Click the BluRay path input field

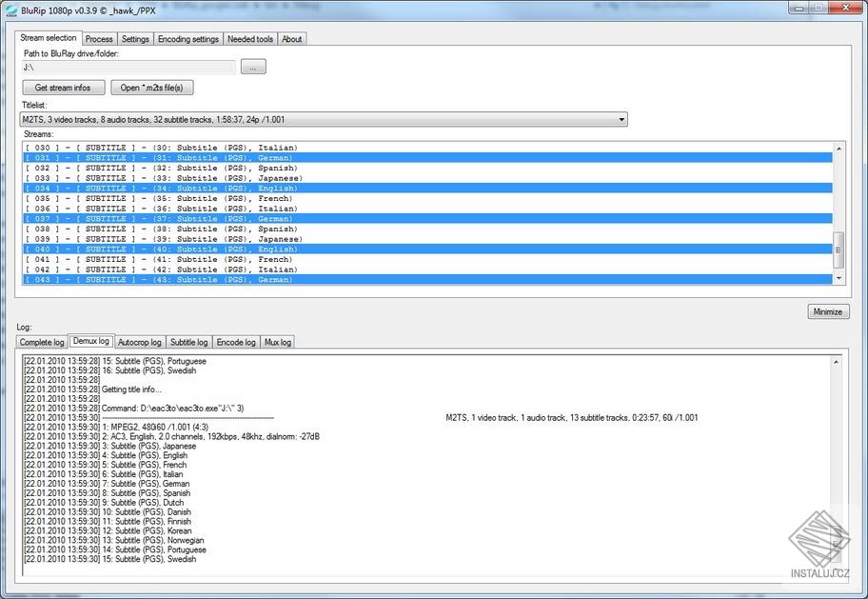click(x=128, y=67)
